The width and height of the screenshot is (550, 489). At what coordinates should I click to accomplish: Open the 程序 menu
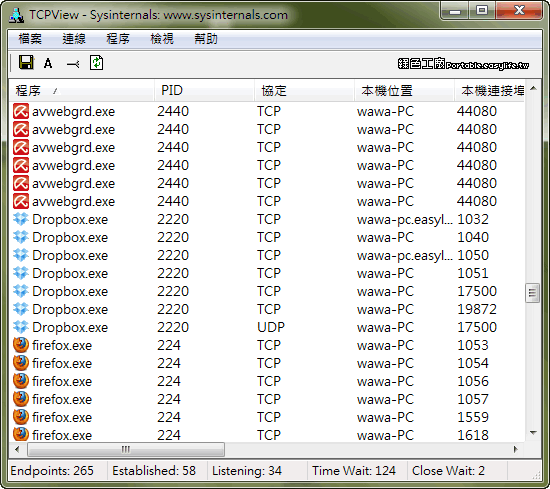[118, 39]
